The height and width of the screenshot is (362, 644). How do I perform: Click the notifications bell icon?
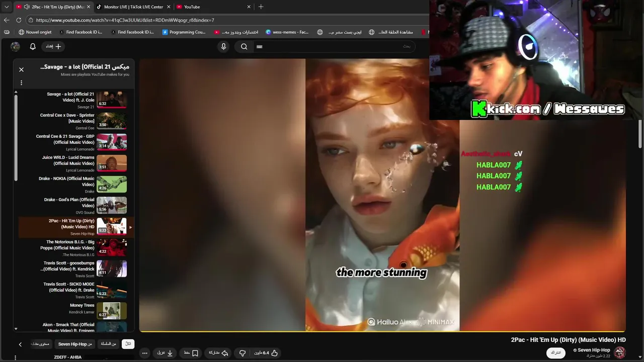33,46
